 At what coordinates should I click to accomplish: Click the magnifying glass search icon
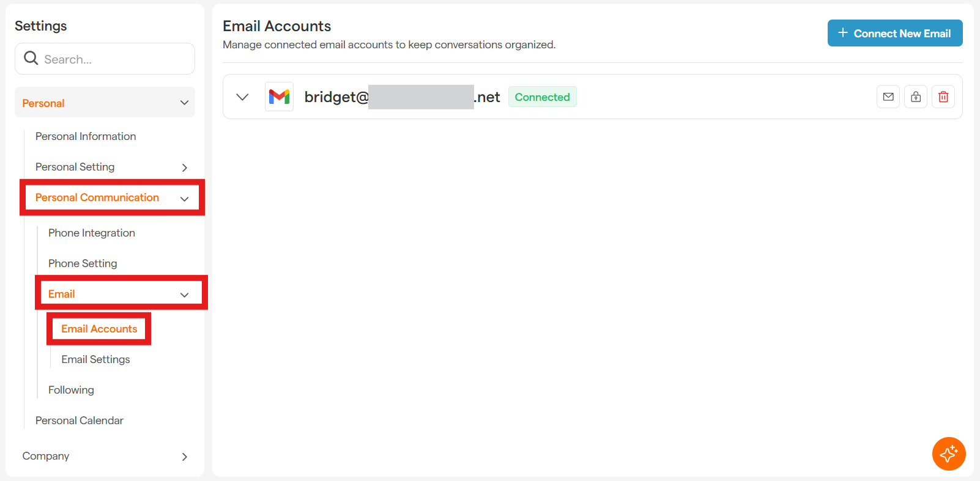(x=31, y=59)
